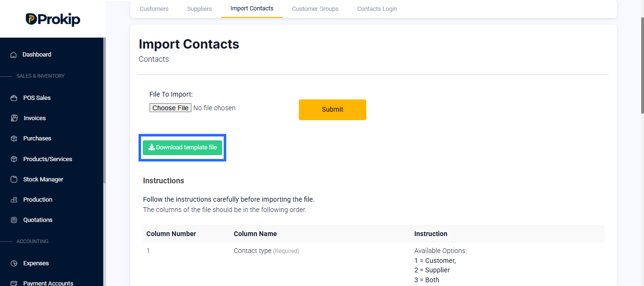The height and width of the screenshot is (286, 644).
Task: Click the Invoices icon in sidebar
Action: click(x=14, y=118)
